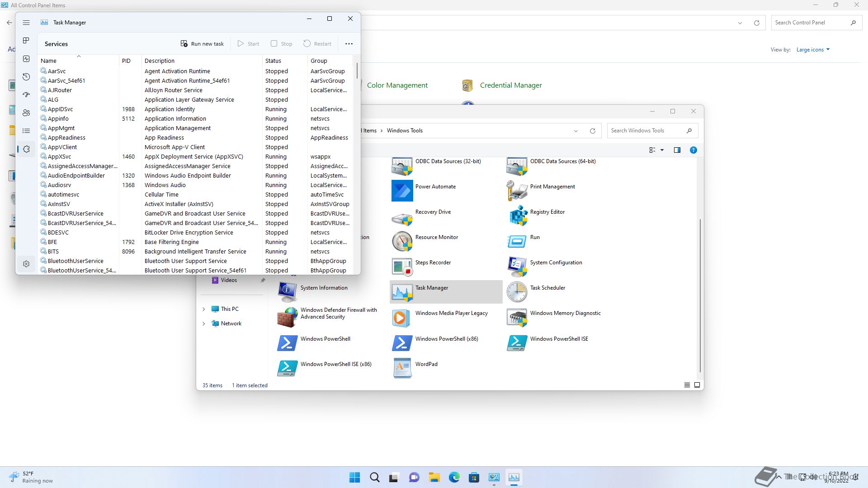The height and width of the screenshot is (488, 868).
Task: Select the AarSvc service row
Action: pos(195,71)
